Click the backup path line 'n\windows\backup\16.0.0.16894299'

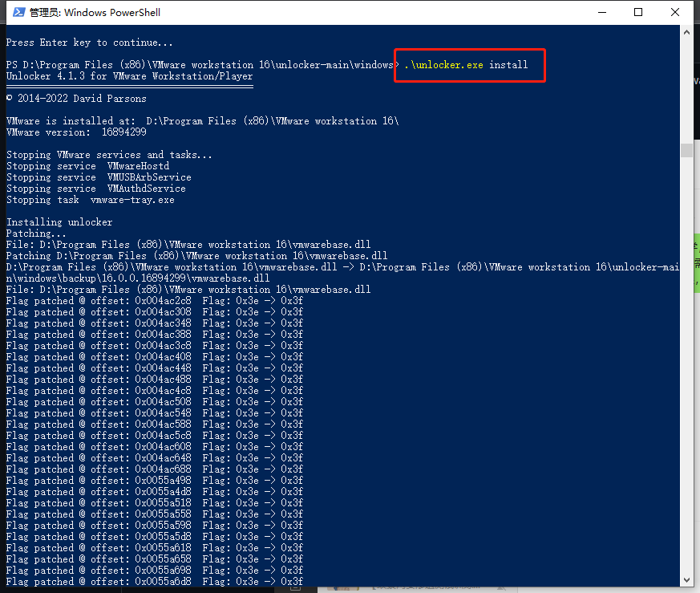(x=138, y=278)
